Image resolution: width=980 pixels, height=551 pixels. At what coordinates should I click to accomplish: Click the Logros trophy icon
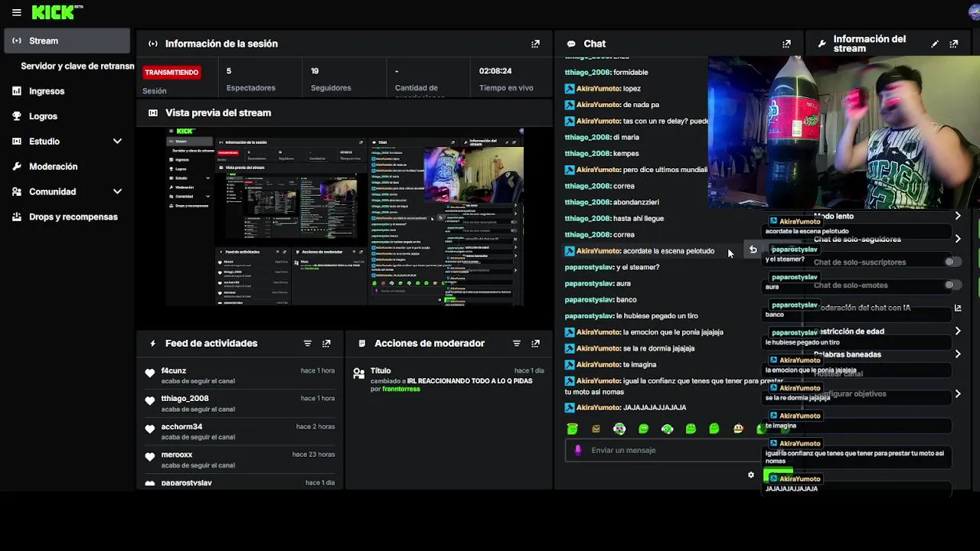click(x=17, y=116)
